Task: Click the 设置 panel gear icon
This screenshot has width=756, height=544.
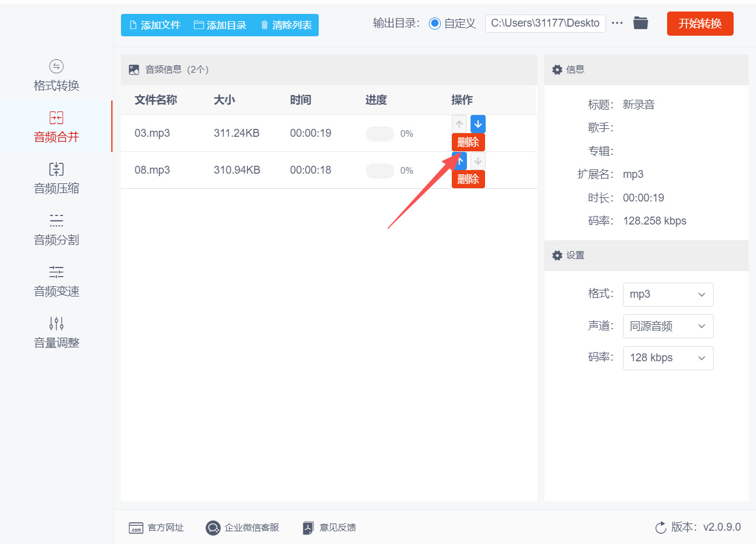Action: click(x=557, y=255)
